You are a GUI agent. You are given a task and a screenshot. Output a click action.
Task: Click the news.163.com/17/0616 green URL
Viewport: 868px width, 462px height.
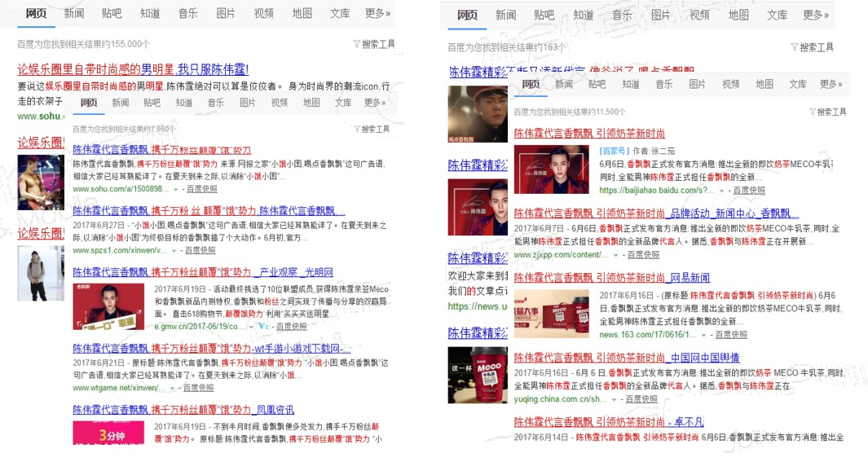point(648,335)
